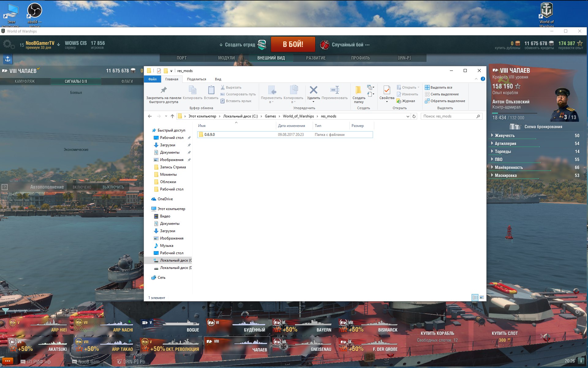Disable auto-resupply with ВЫКЛЮЧИТЬ toggle
The width and height of the screenshot is (588, 368).
pyautogui.click(x=113, y=187)
